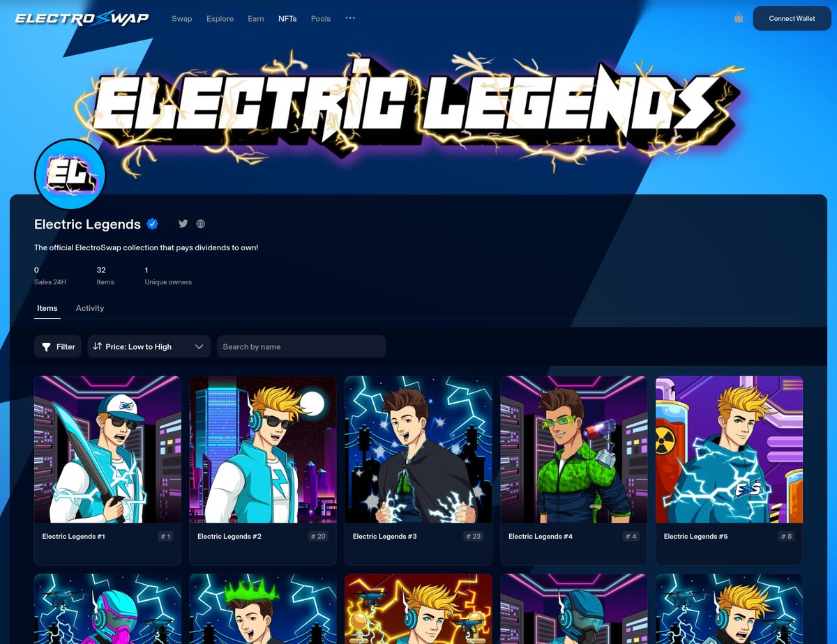
Task: Click the Electric Legends #5 title text
Action: coord(696,537)
